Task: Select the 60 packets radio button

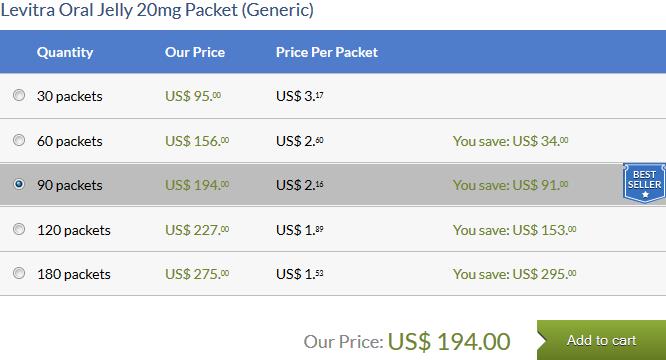Action: [19, 140]
